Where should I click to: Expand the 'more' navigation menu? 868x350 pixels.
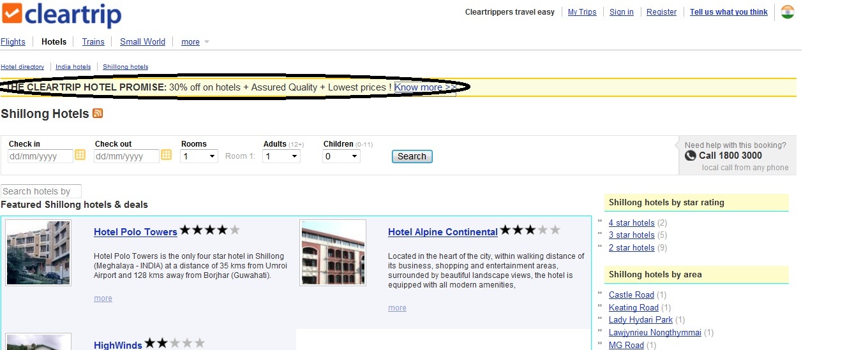coord(195,42)
